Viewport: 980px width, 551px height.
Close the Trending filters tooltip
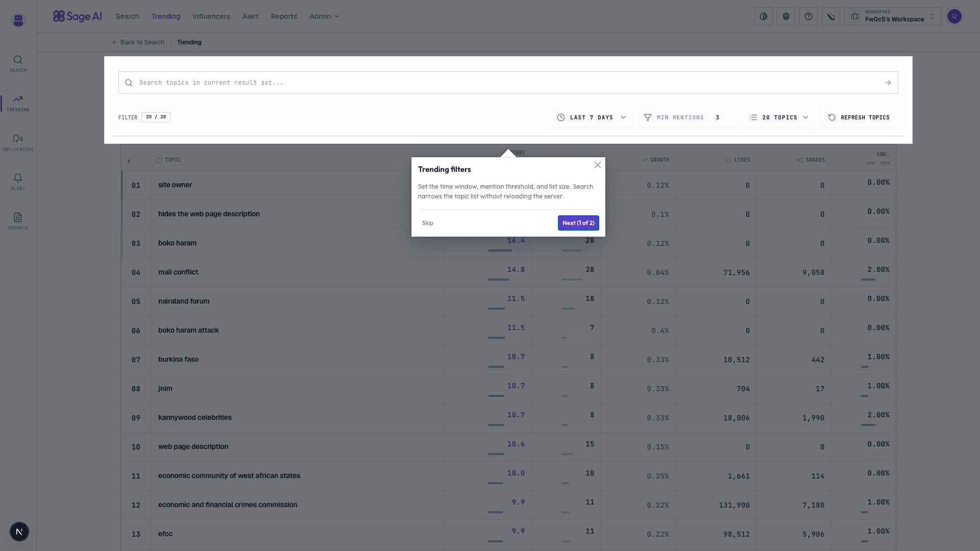(x=598, y=165)
